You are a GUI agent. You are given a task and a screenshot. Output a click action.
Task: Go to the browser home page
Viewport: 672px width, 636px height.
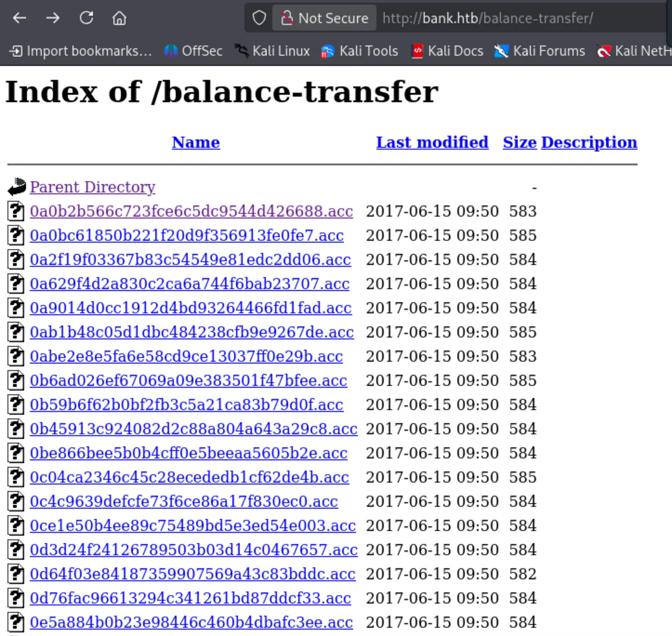coord(119,18)
